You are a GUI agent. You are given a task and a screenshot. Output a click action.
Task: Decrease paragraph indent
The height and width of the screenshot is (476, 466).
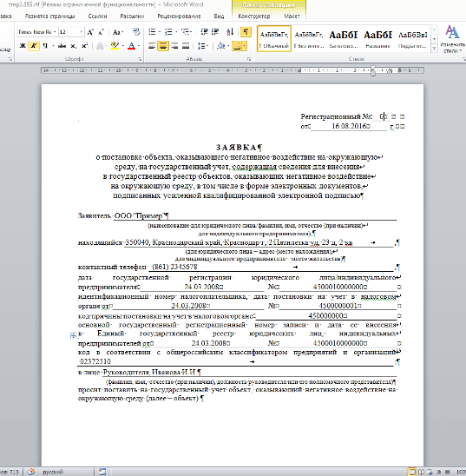click(204, 32)
